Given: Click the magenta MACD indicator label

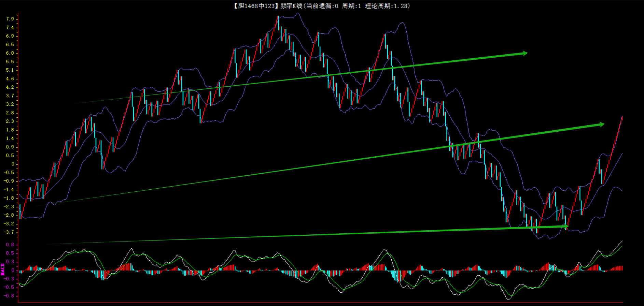Looking at the screenshot, I should [3, 269].
